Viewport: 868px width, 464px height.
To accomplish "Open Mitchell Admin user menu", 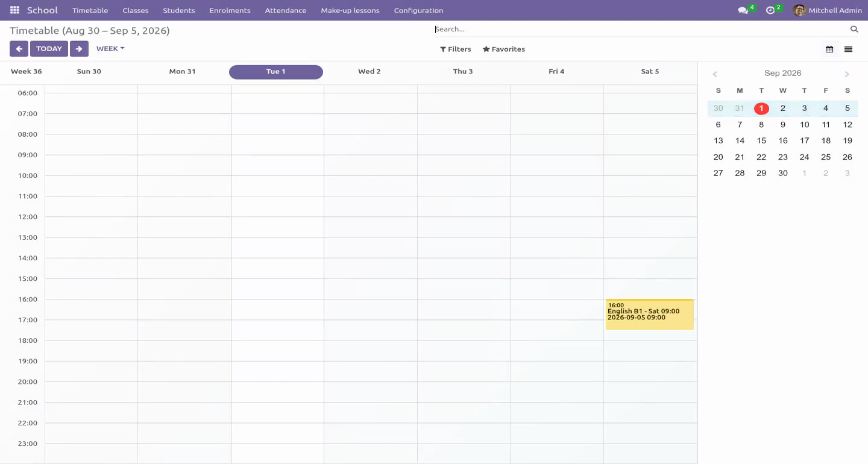I will click(x=828, y=10).
